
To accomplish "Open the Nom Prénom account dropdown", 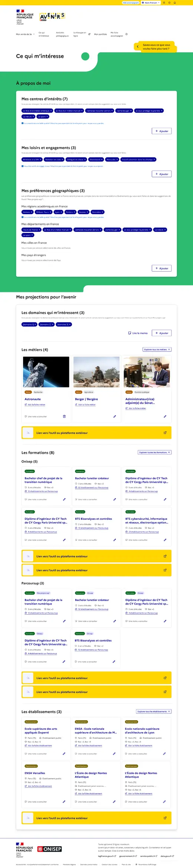I will [151, 3].
